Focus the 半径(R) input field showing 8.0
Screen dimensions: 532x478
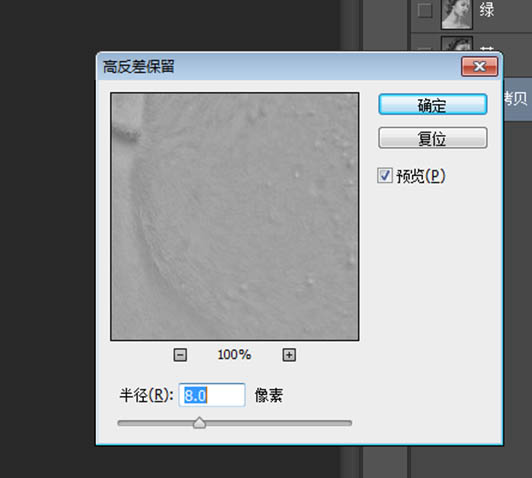(212, 395)
